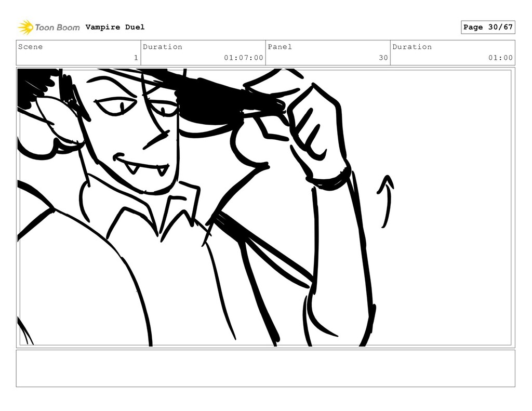532x411 pixels.
Task: Click the Toon Boom logo
Action: pos(49,27)
